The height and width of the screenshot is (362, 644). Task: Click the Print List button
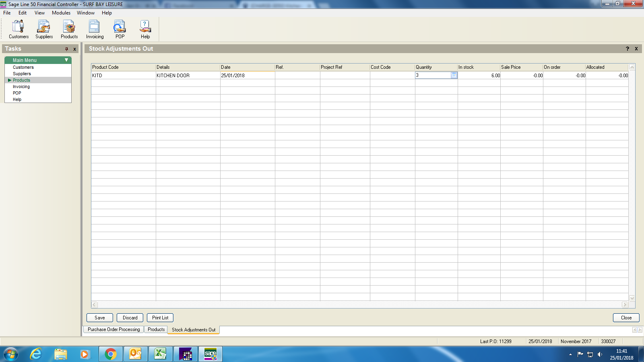[160, 318]
